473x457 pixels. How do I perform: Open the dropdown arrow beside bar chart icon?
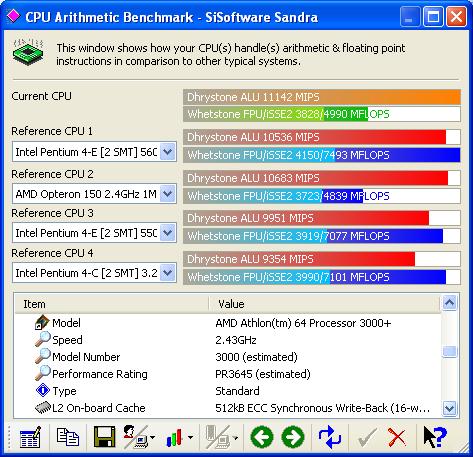(x=190, y=437)
